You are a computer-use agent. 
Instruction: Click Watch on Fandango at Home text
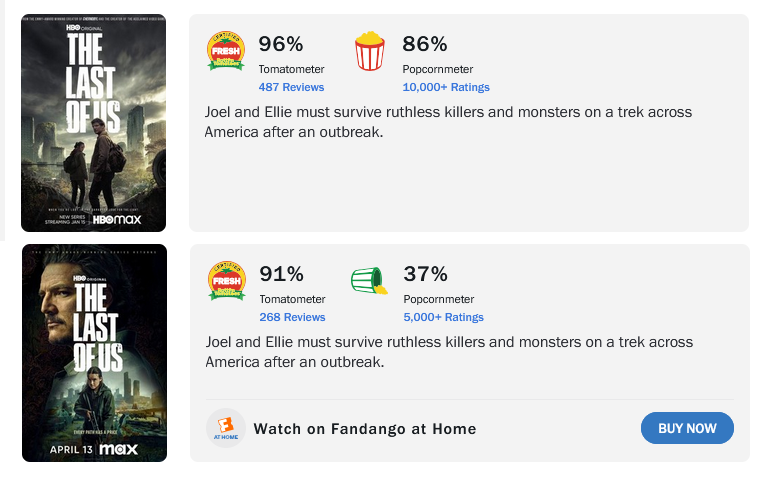[365, 429]
